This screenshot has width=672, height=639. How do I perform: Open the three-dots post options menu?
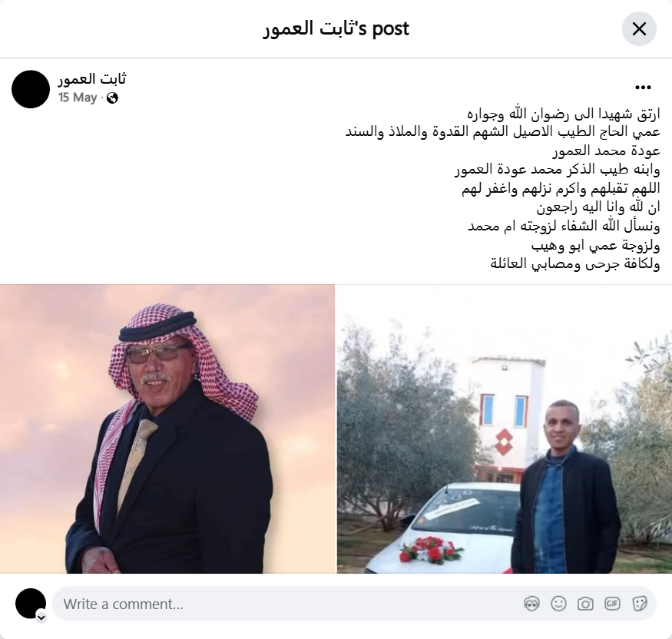[x=642, y=88]
